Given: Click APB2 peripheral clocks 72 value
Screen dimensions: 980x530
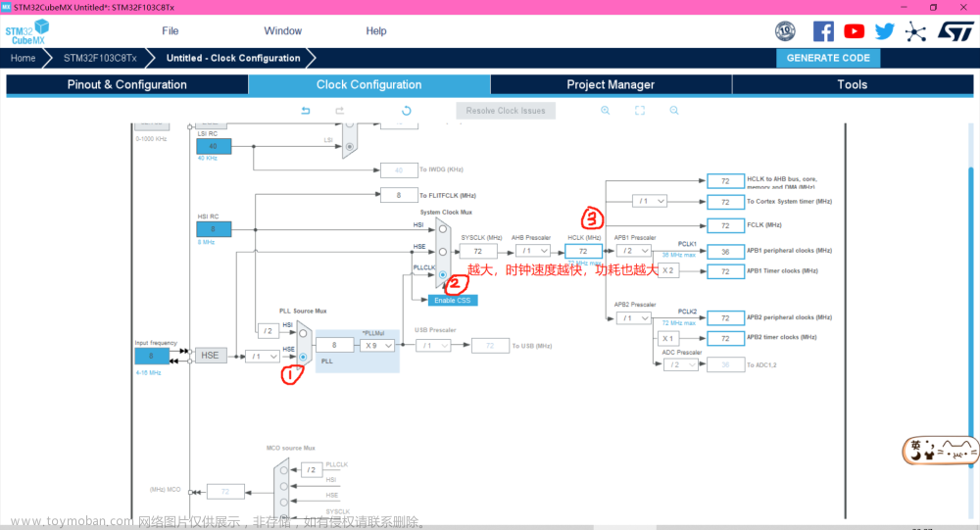Looking at the screenshot, I should pyautogui.click(x=725, y=318).
